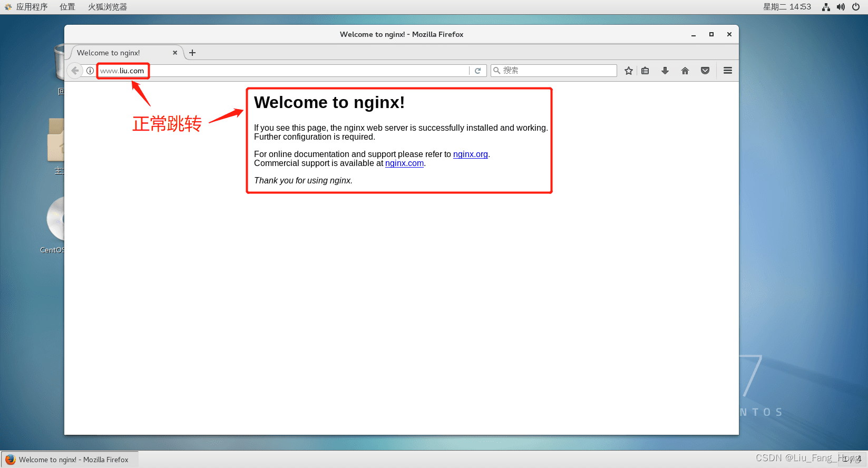This screenshot has height=468, width=868.
Task: Save page to Pocket icon
Action: click(x=705, y=71)
